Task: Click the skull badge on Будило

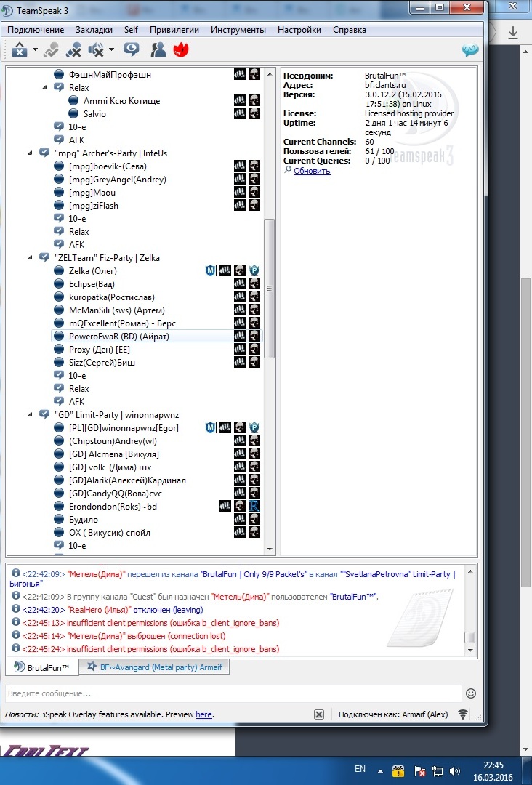Action: (x=254, y=519)
